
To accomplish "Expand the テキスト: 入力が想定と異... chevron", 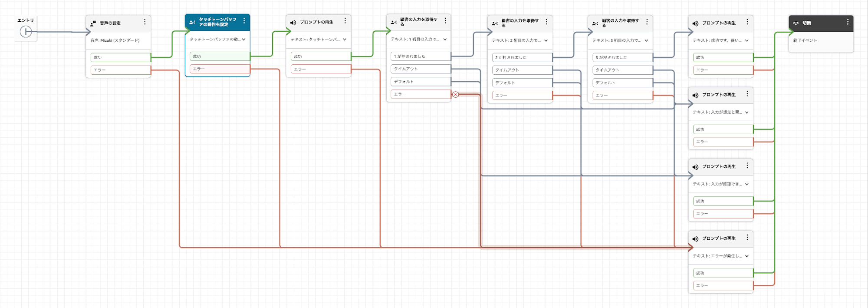I will point(747,113).
